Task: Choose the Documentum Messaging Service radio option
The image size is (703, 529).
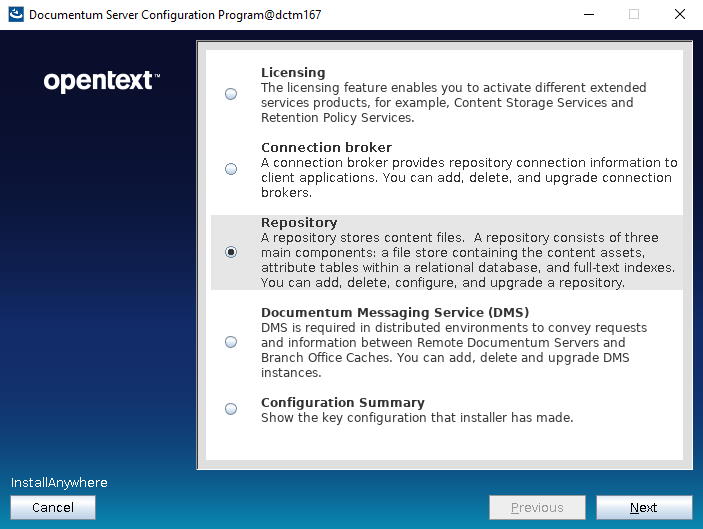Action: (231, 342)
